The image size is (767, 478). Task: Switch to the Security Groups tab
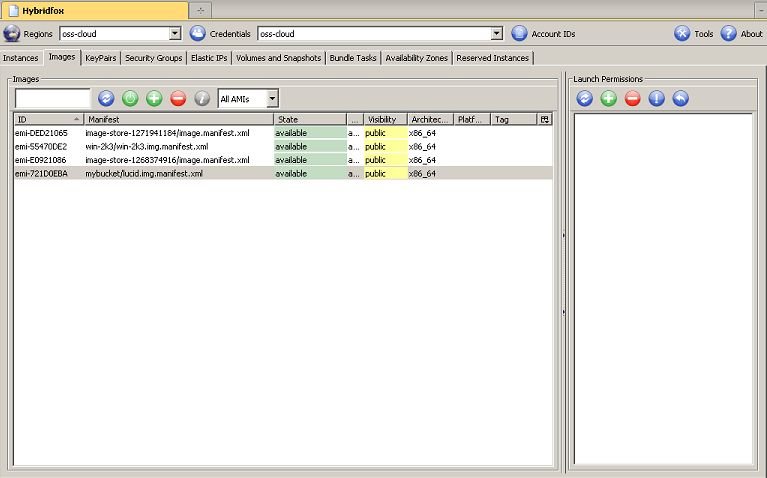(153, 58)
